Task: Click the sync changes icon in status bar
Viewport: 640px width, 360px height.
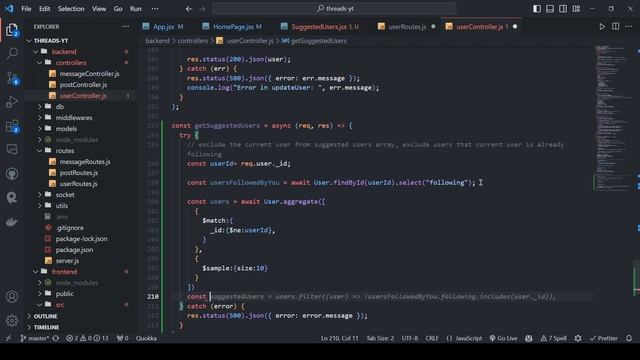Action: click(56, 338)
